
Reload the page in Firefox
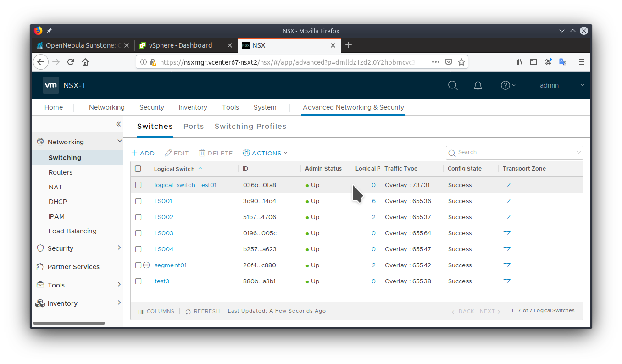[x=71, y=62]
